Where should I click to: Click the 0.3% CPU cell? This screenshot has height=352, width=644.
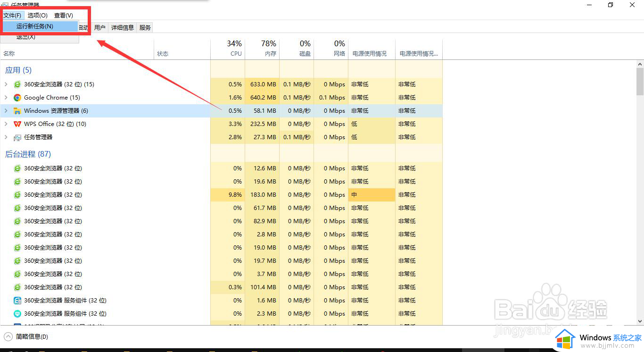pos(228,287)
